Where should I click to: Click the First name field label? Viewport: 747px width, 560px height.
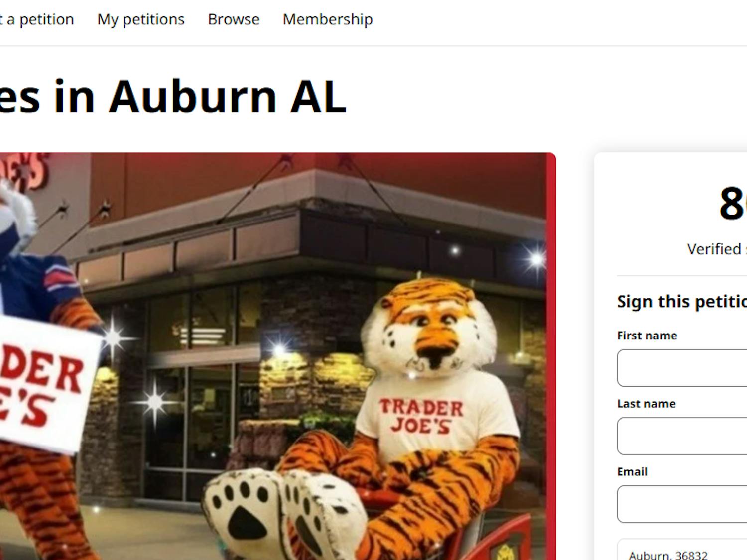[646, 335]
